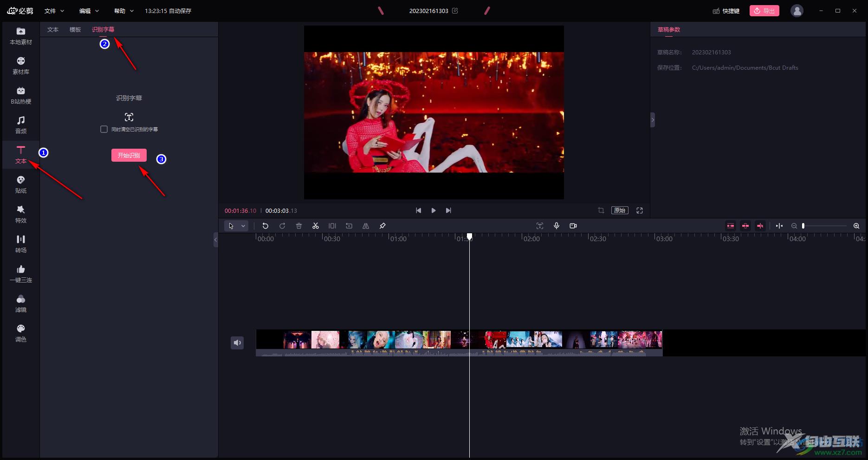Click the pin marker icon in toolbar
This screenshot has height=460, width=868.
click(382, 226)
